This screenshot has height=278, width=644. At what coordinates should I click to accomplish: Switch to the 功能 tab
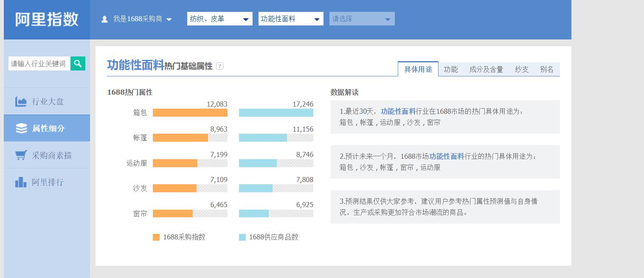[x=451, y=69]
